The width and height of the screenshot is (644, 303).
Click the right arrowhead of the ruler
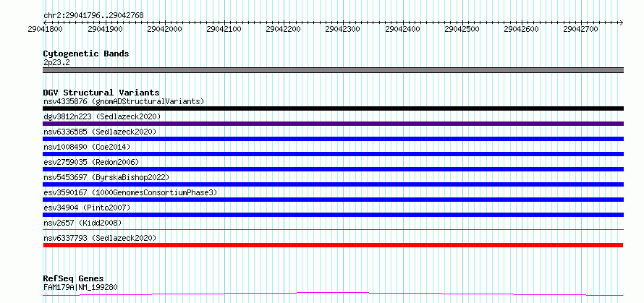[x=622, y=22]
